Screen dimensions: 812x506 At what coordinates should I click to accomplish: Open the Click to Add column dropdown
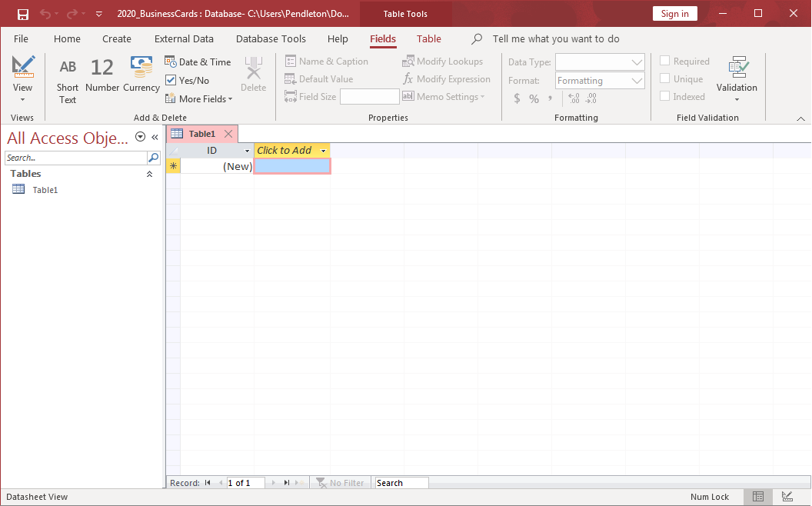324,151
